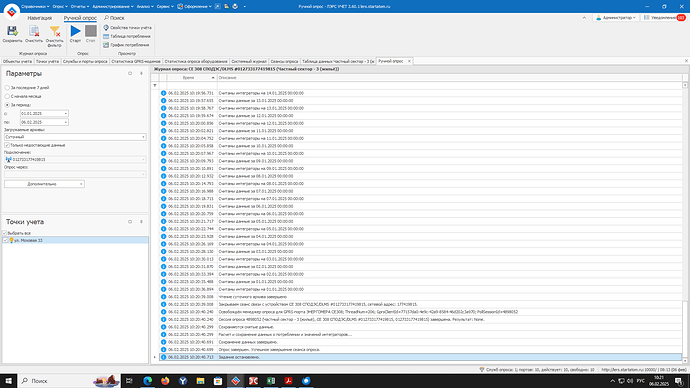Image resolution: width=690 pixels, height=388 pixels.
Task: Click the print icon in title bar
Action: (x=235, y=6)
